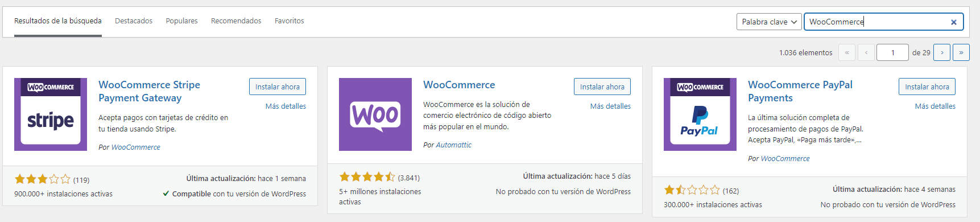This screenshot has width=980, height=222.
Task: Click Última actualización: hace 1 semana
Action: 246,179
